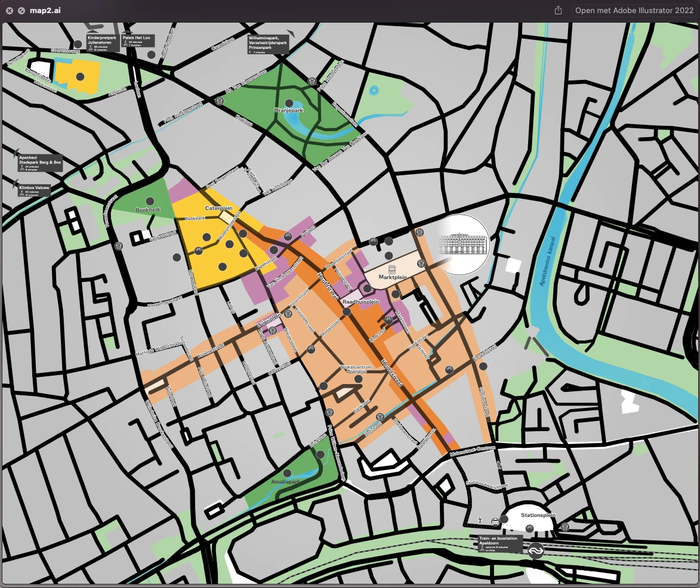
Task: Click the NS railway logo icon
Action: (x=535, y=550)
